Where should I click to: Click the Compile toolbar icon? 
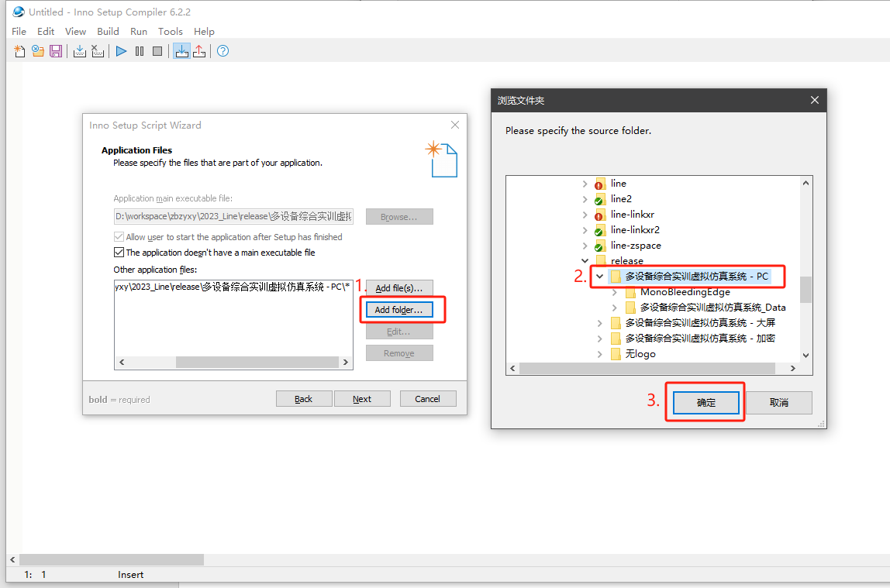80,51
